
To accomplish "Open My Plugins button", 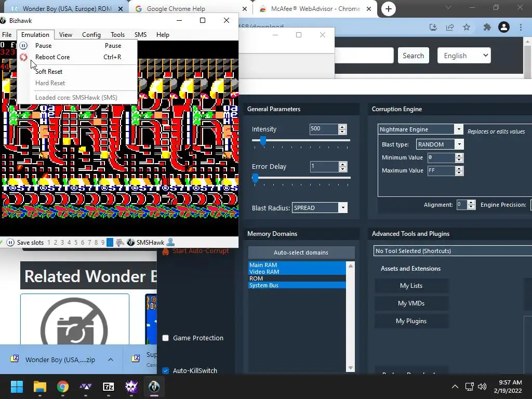I will pos(411,321).
